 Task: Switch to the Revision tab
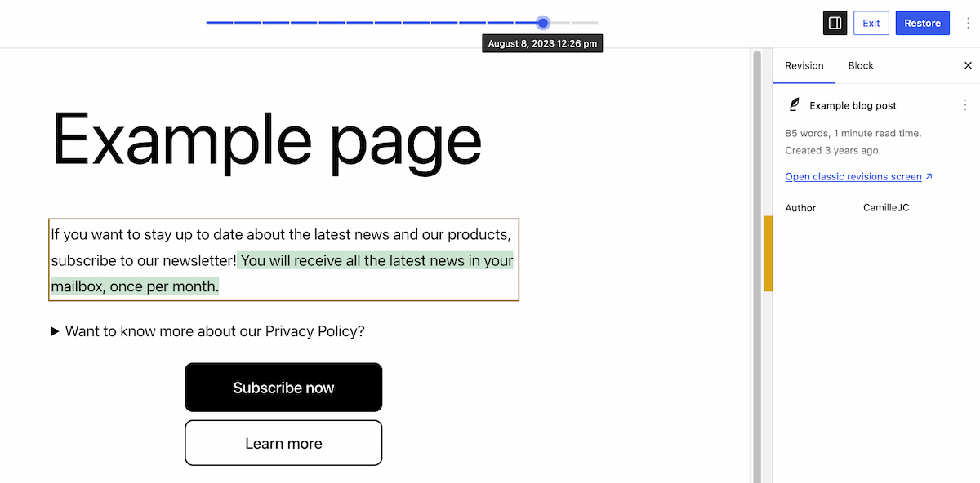click(x=804, y=65)
